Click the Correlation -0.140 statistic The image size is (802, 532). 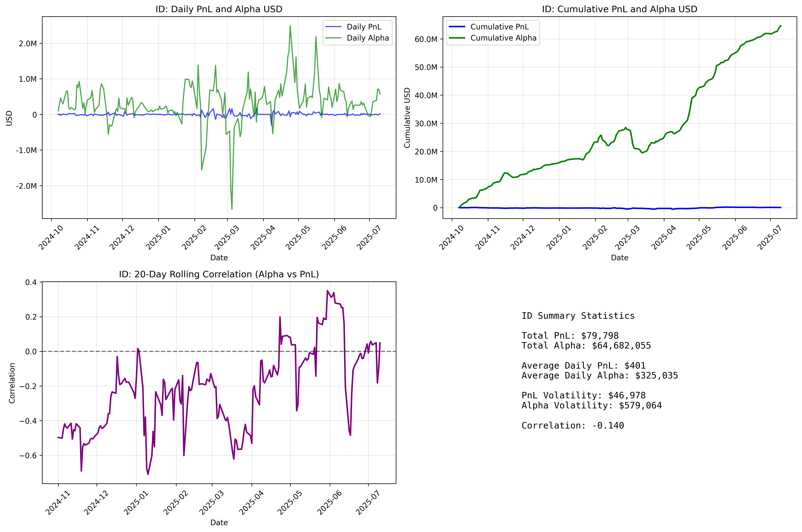(x=573, y=425)
